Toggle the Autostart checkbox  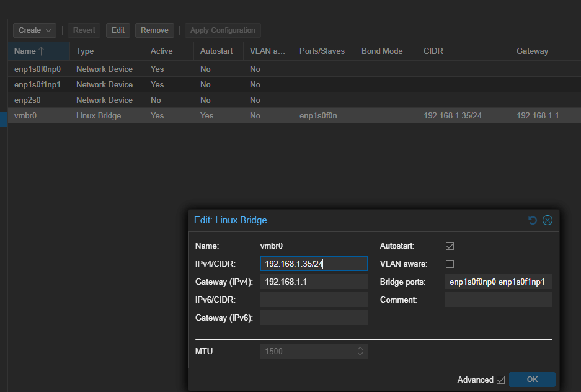click(x=450, y=246)
